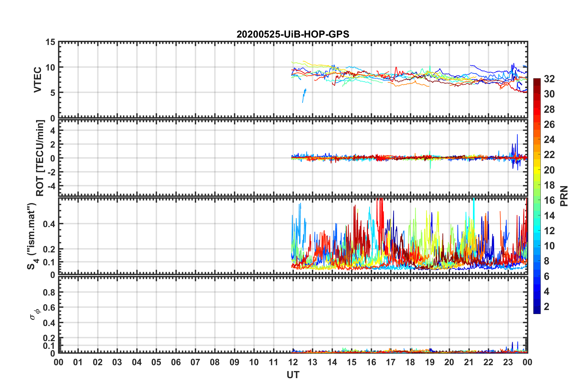Click the "PRN" colorbar label

564,196
